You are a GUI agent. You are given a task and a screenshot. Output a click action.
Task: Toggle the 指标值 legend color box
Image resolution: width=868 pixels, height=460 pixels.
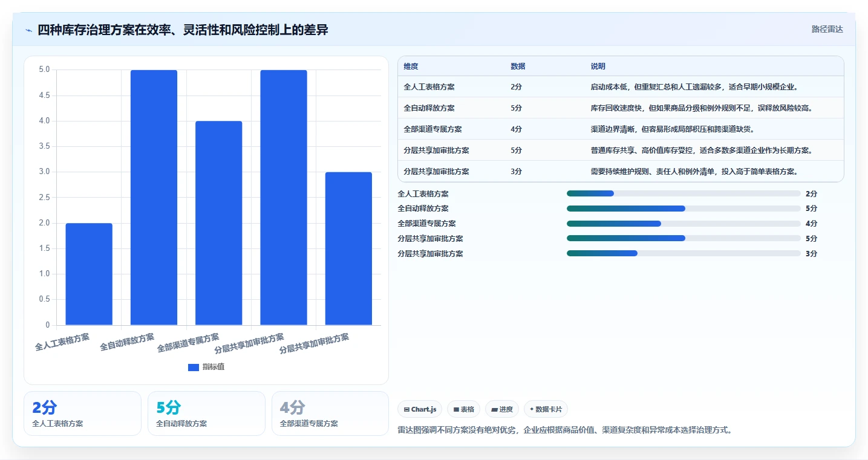[x=194, y=367]
